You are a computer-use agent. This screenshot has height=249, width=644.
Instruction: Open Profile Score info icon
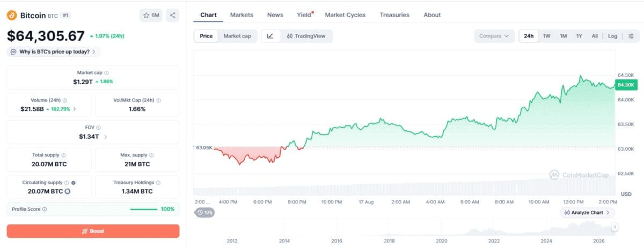[44, 209]
